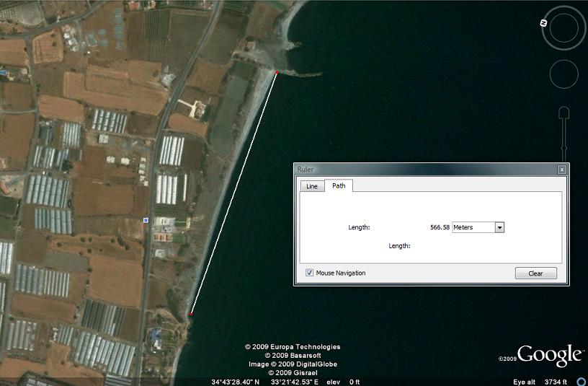Click the N north marker on compass
This screenshot has height=386, width=588.
click(543, 23)
